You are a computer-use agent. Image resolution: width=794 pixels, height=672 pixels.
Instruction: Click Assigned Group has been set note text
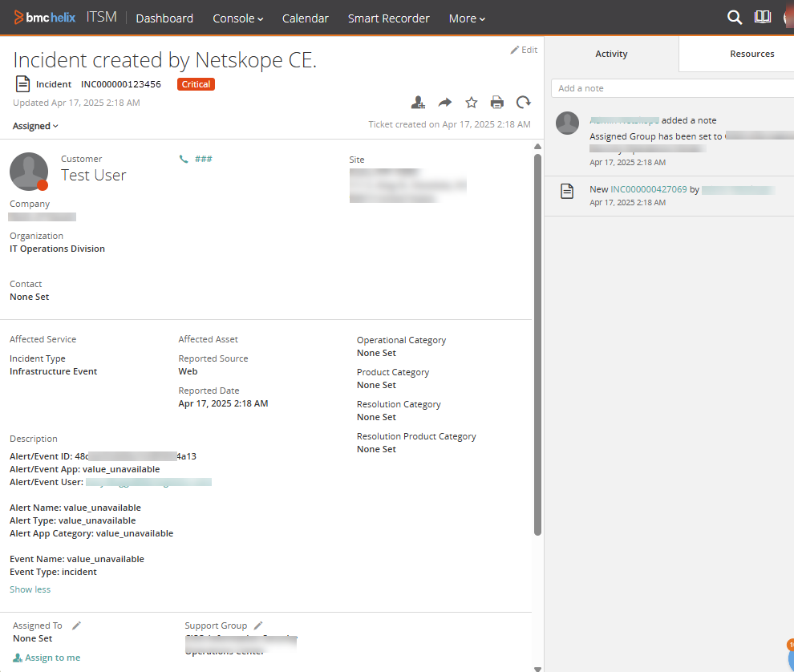click(x=656, y=136)
